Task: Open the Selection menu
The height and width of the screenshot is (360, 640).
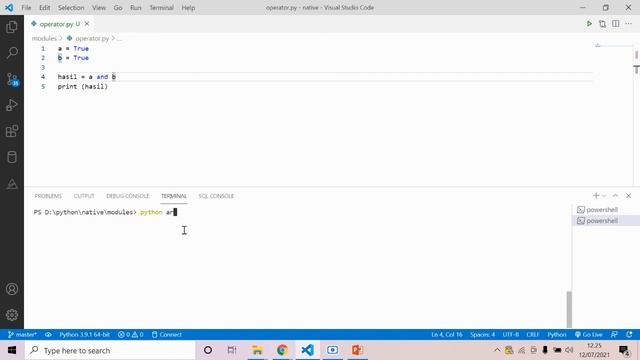Action: [x=71, y=7]
